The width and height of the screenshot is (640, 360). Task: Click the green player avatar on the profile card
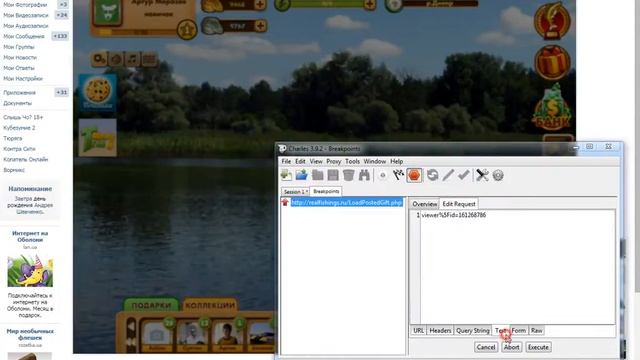coord(108,11)
